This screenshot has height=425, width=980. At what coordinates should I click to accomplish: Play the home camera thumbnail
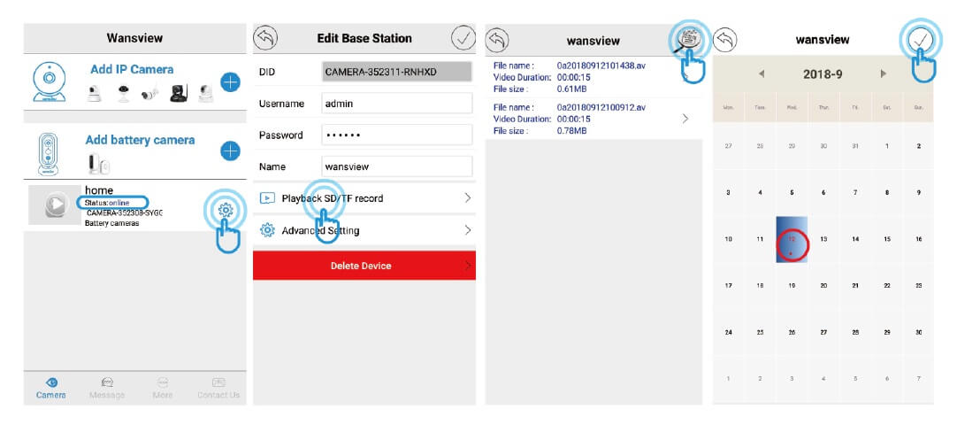[x=54, y=205]
